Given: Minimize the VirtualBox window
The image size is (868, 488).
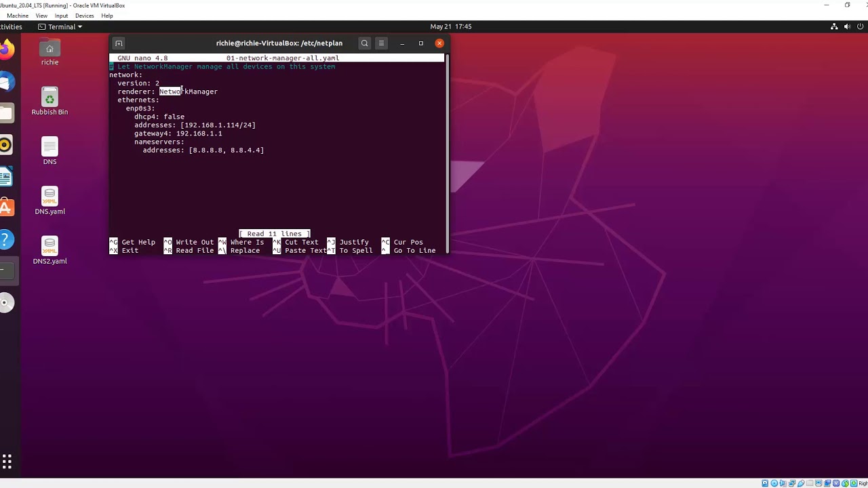Looking at the screenshot, I should (826, 5).
